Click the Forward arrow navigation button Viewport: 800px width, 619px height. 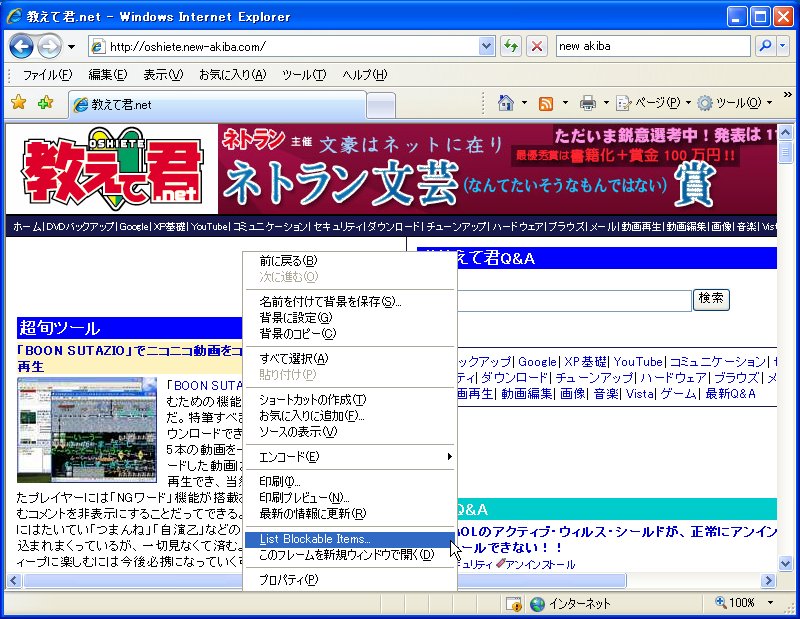point(49,47)
